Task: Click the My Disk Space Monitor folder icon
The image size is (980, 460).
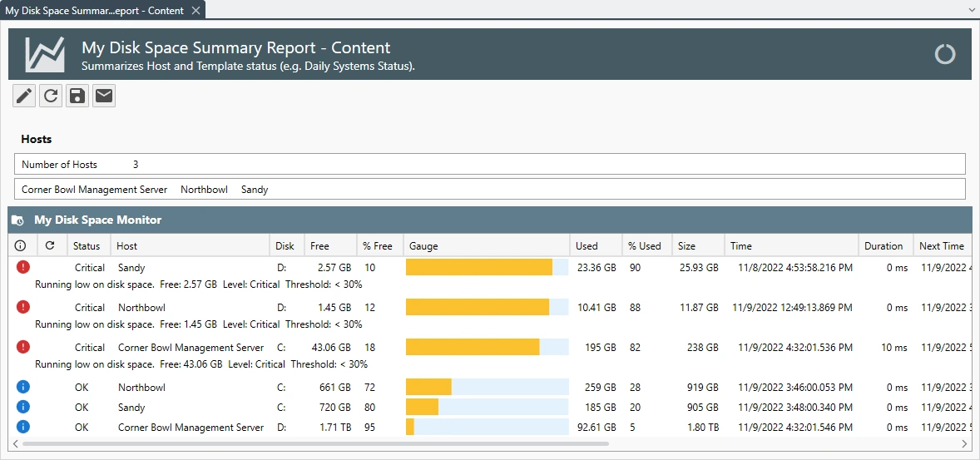Action: tap(18, 220)
